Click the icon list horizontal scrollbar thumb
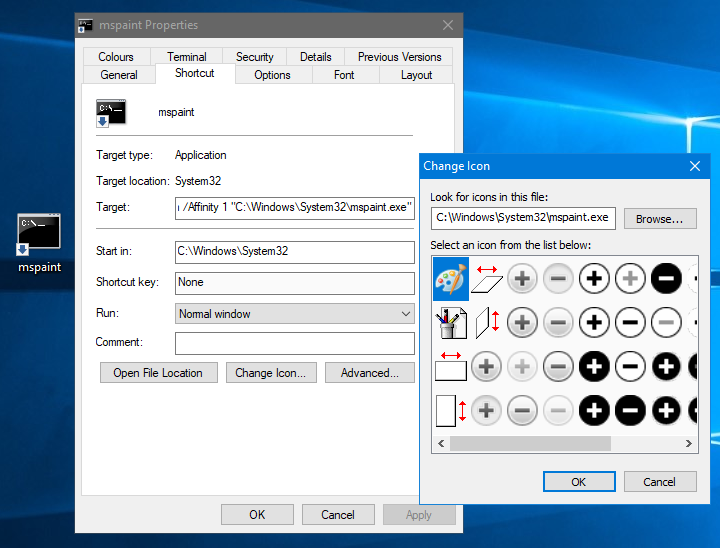 click(x=530, y=444)
